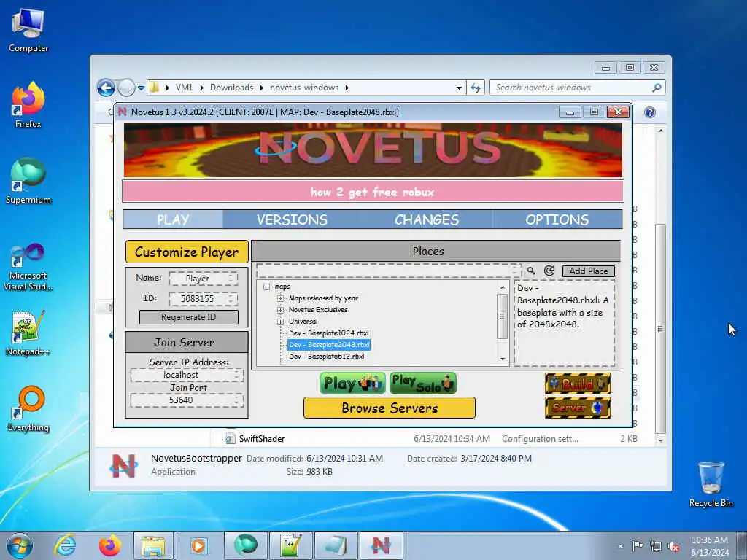Viewport: 747px width, 560px height.
Task: Click the Explorer file list scrollbar
Action: click(660, 329)
